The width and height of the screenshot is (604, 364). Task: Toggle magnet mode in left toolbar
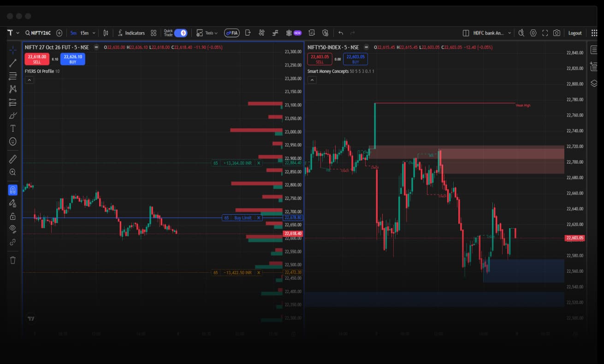click(13, 190)
